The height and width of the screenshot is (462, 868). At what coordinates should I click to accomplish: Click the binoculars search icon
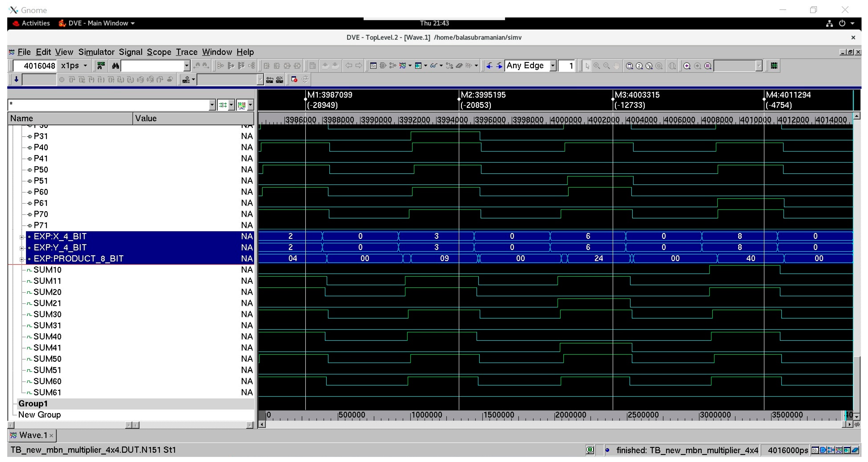pyautogui.click(x=115, y=66)
